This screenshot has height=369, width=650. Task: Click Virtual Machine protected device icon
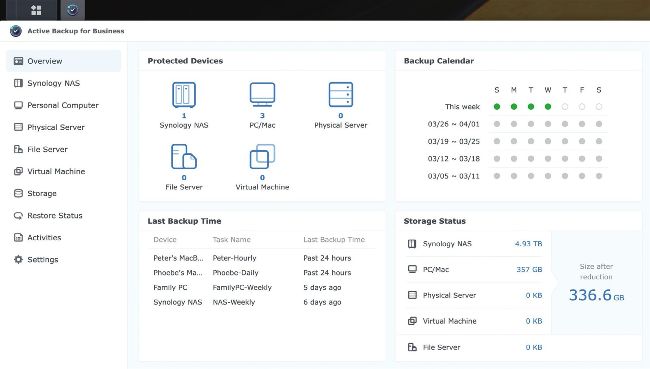[x=262, y=156]
